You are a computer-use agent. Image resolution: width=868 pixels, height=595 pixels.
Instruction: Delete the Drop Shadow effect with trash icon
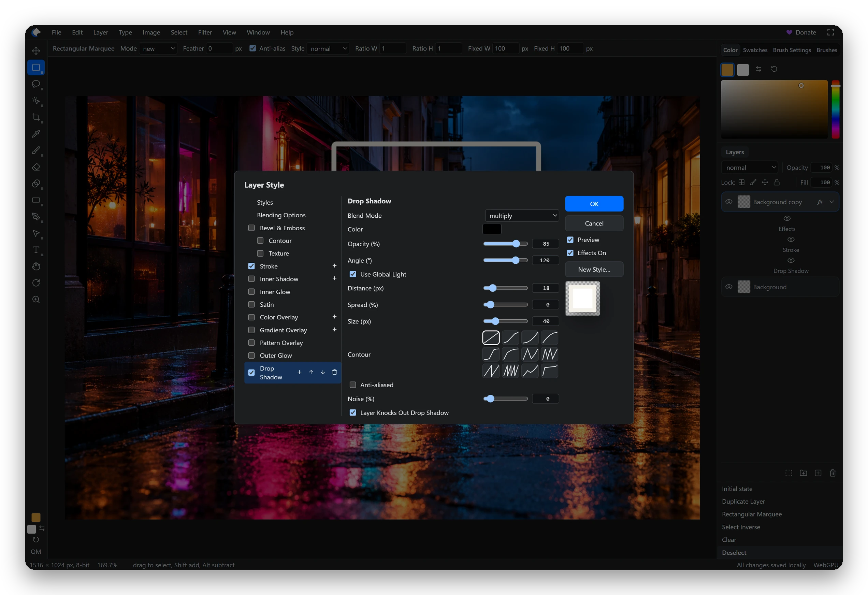coord(334,372)
